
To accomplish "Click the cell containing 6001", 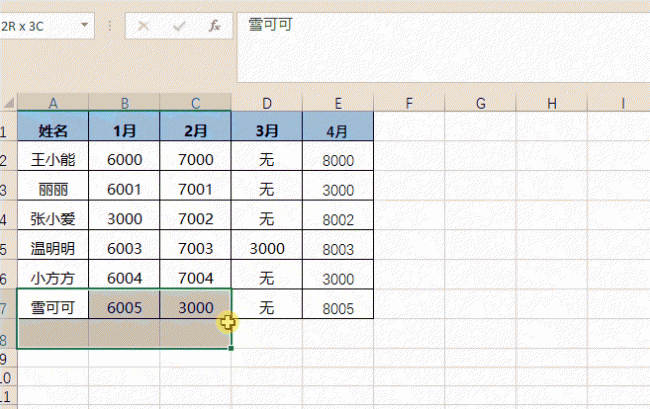I will tap(124, 186).
